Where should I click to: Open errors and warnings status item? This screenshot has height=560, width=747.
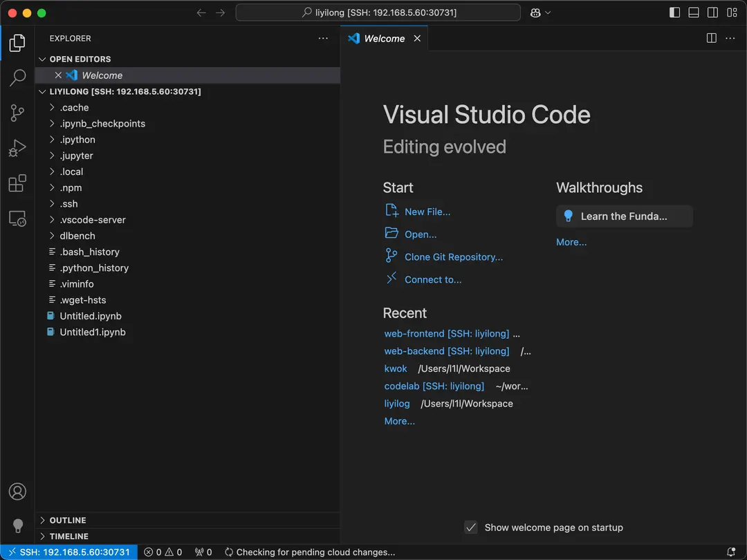click(163, 552)
